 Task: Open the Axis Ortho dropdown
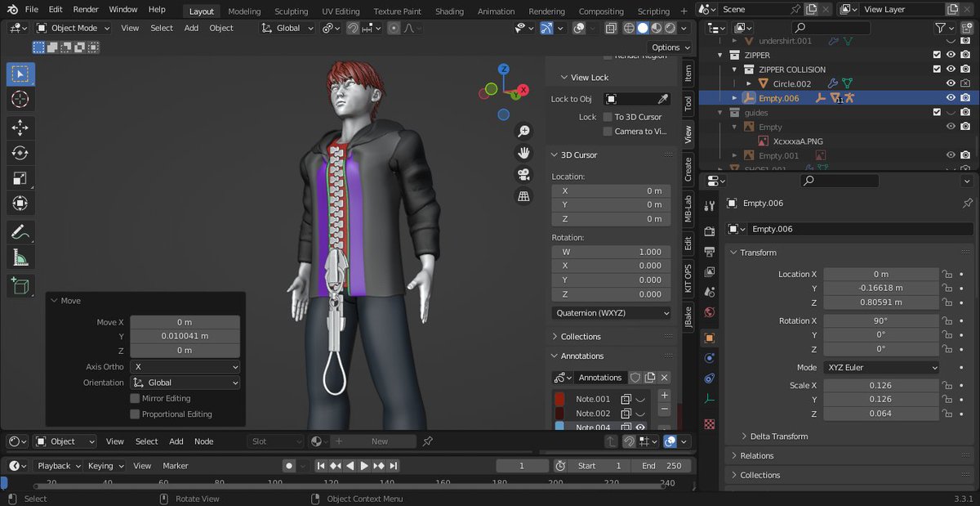[x=185, y=367]
